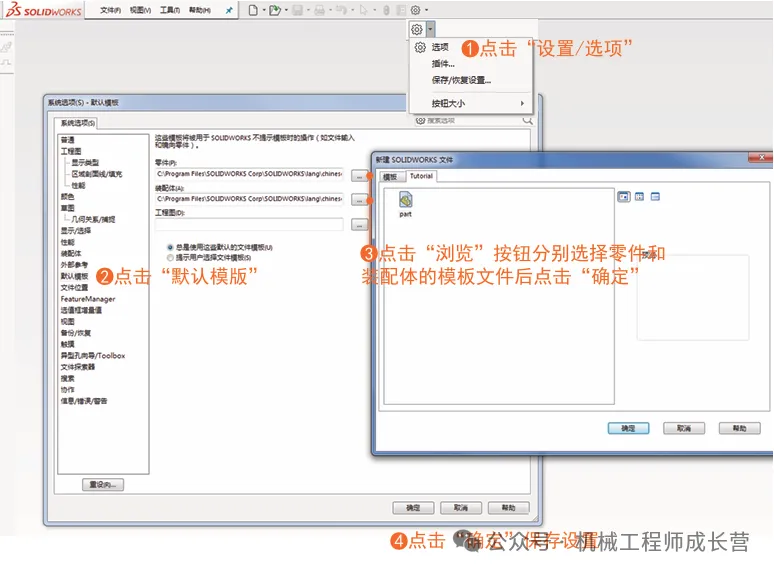Click 帮助 in the New SOLIDWORKS file dialog

point(739,428)
